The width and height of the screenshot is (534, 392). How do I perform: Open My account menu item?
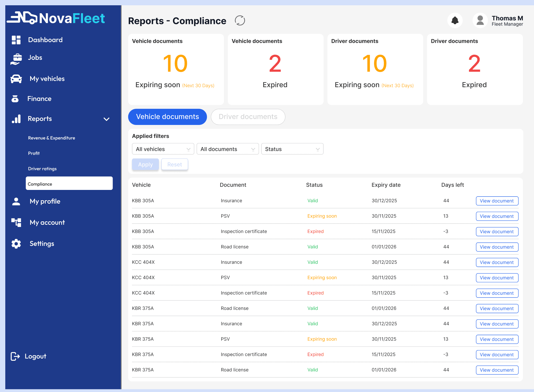[x=47, y=222]
